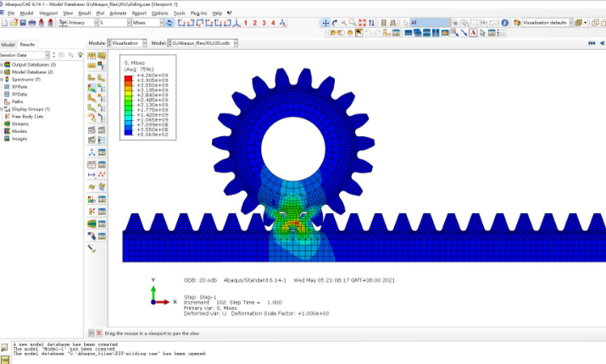Click the Print icon in toolbar
Screen dimensions: 606x364
pos(31,23)
